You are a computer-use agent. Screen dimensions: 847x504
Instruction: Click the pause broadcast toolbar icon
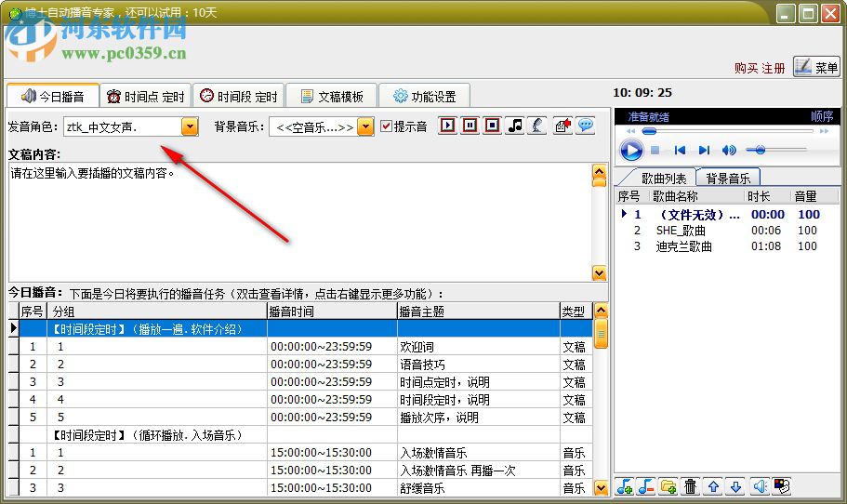click(470, 126)
